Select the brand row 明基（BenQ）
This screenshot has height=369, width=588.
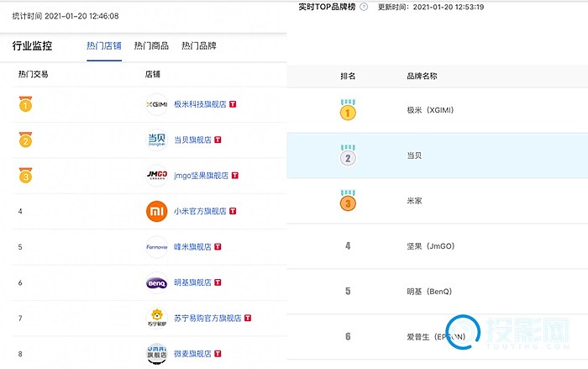pos(438,292)
